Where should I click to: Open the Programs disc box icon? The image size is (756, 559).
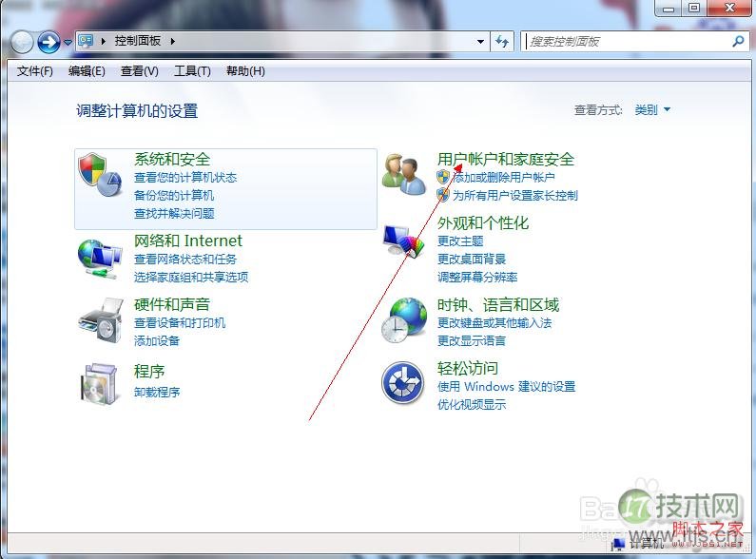99,384
